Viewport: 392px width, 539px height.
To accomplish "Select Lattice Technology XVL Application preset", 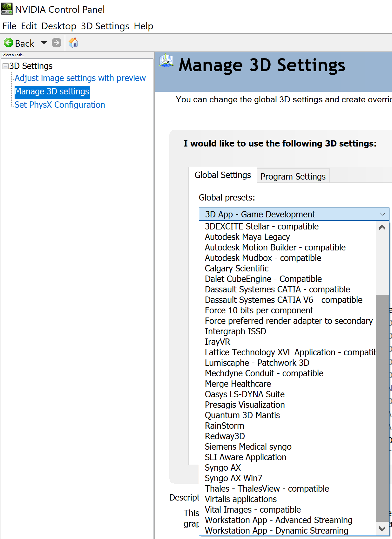I will coord(287,352).
